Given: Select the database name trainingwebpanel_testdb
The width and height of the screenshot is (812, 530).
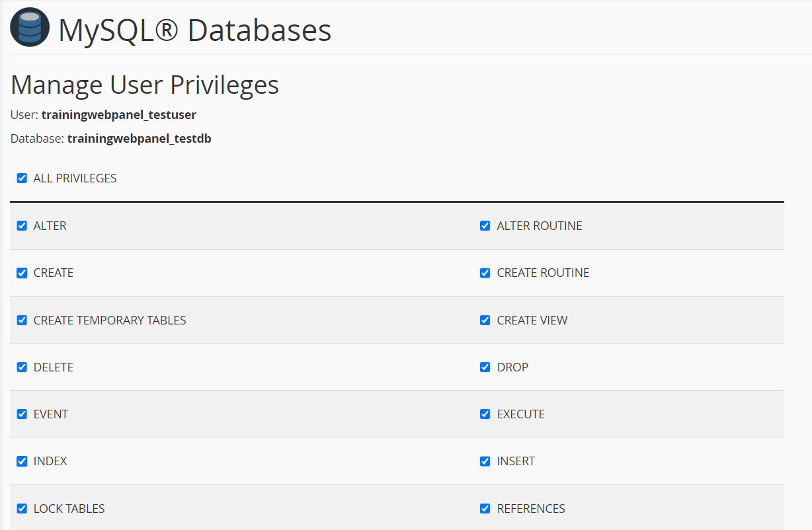Looking at the screenshot, I should tap(140, 139).
